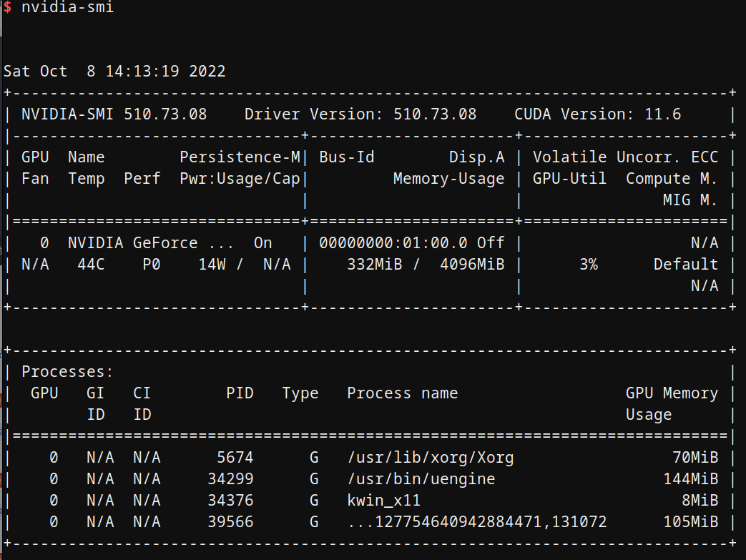746x560 pixels.
Task: Click the nvidia-smi command text at the prompt
Action: (x=67, y=7)
